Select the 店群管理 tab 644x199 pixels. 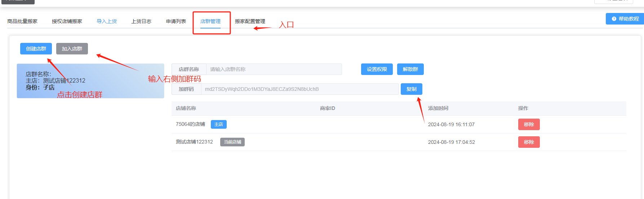point(210,21)
